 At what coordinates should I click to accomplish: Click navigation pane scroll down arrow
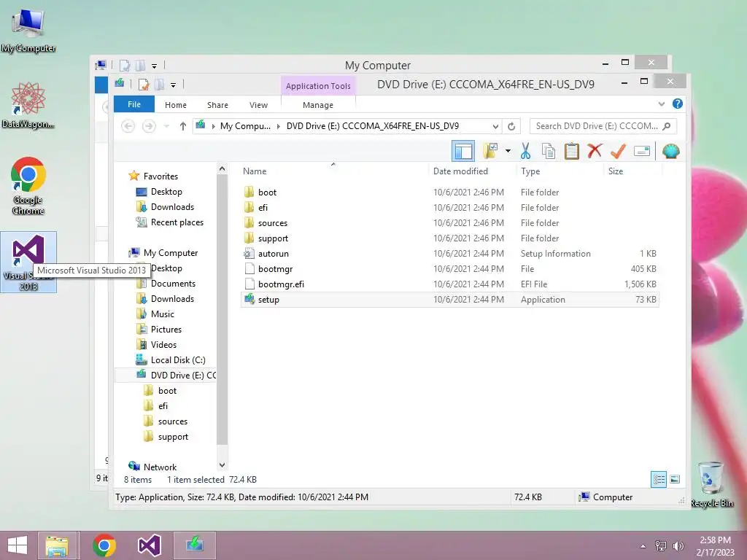[222, 464]
